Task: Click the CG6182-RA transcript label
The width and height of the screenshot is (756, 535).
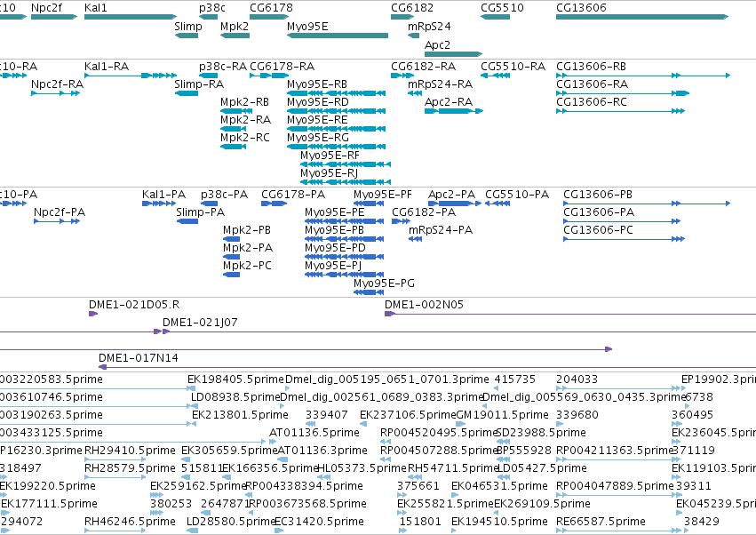Action: pyautogui.click(x=424, y=66)
